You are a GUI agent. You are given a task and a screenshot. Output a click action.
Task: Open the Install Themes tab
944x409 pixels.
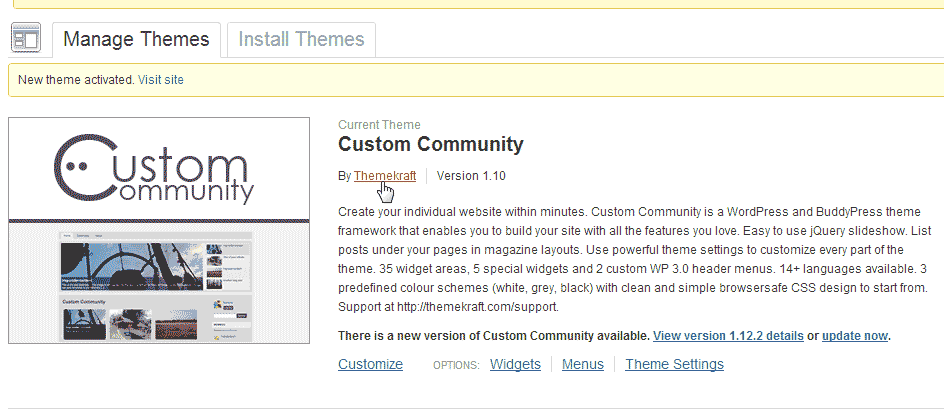click(x=301, y=39)
